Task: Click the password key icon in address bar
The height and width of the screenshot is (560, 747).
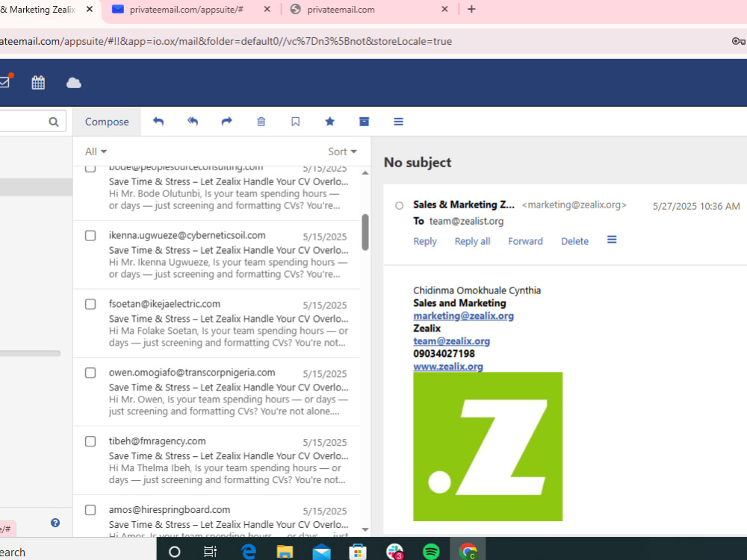Action: point(739,41)
